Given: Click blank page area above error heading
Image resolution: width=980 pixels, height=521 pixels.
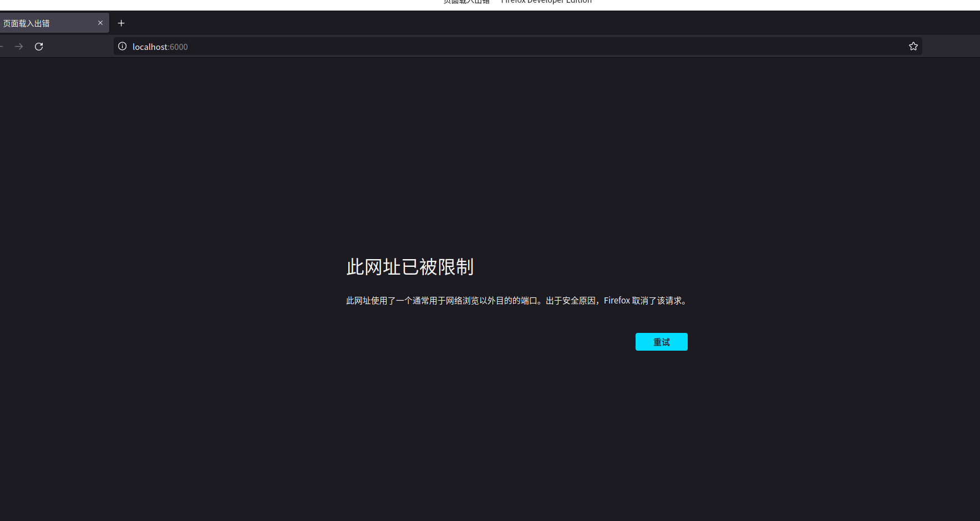Looking at the screenshot, I should [499, 155].
